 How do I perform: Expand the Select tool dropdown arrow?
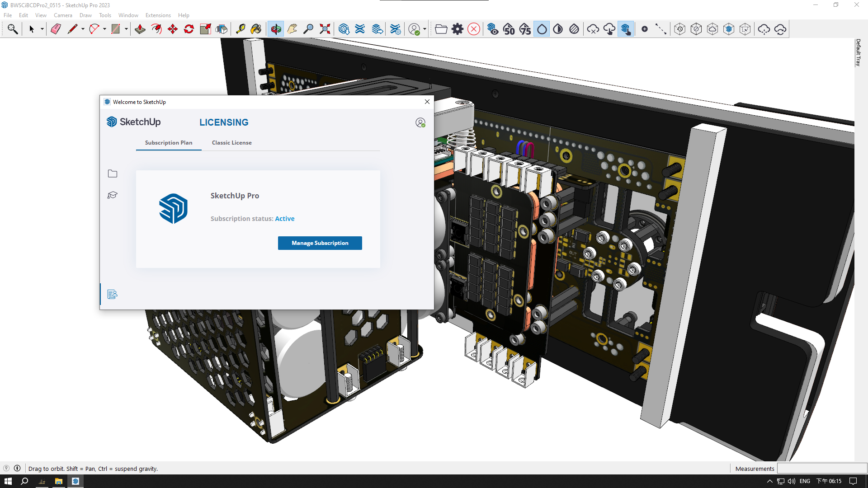click(x=42, y=29)
